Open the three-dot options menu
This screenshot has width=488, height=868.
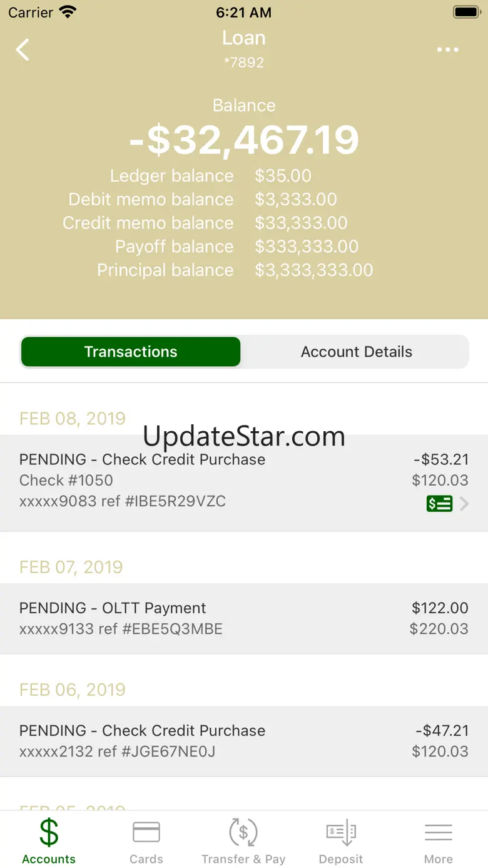(448, 50)
